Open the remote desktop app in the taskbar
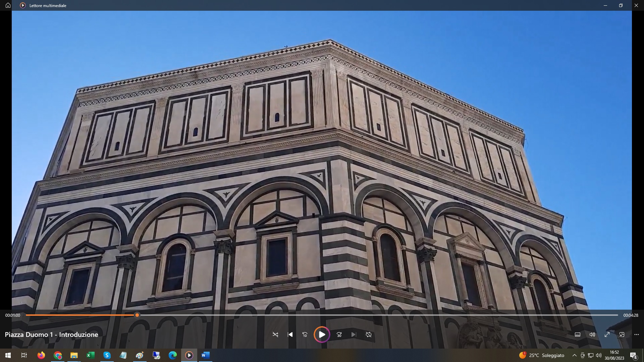 click(x=156, y=355)
